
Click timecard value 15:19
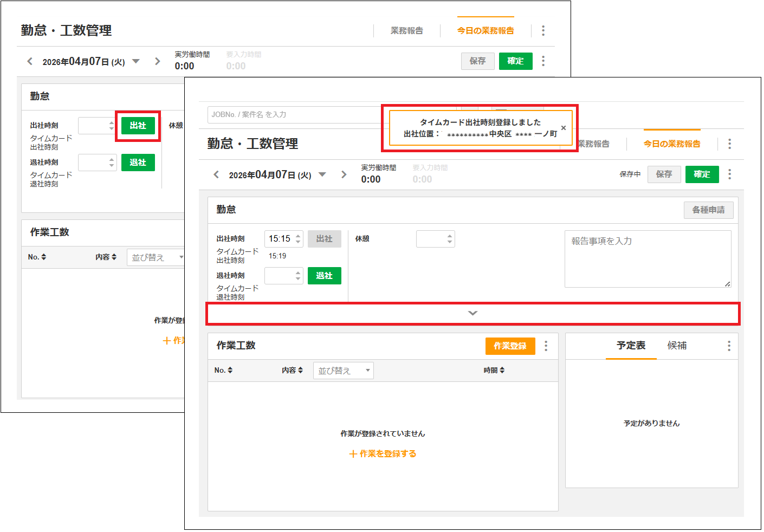[277, 256]
